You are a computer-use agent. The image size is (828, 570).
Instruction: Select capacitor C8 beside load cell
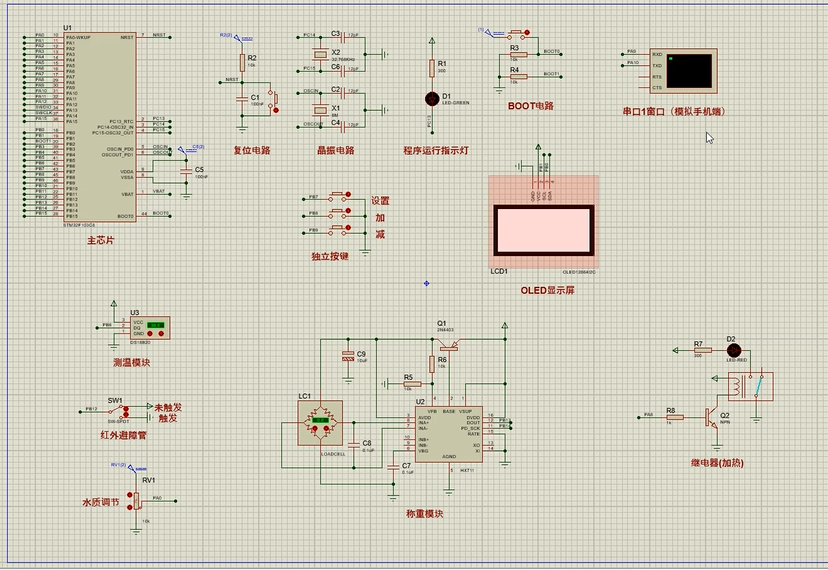[x=354, y=444]
